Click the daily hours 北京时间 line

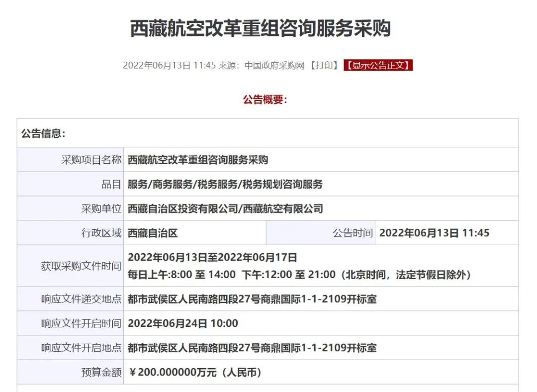[299, 274]
